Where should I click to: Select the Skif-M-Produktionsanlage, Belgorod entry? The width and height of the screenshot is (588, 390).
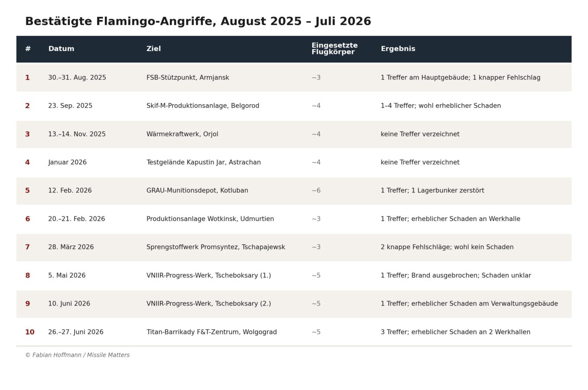tap(203, 106)
